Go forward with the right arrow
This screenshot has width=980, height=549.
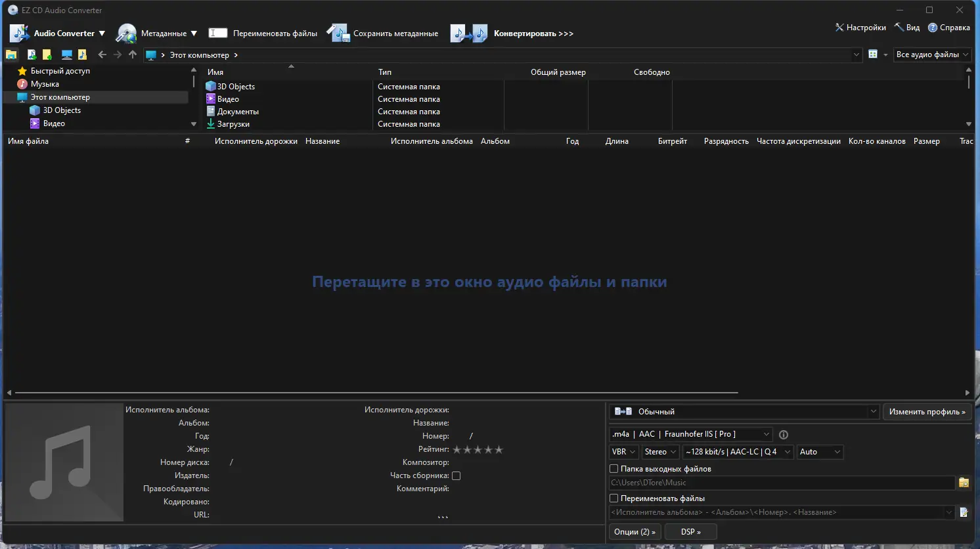pos(118,55)
